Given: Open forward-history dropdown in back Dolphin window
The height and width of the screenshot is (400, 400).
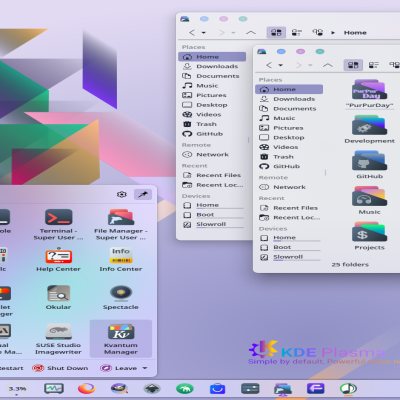Looking at the screenshot, I should (x=233, y=33).
